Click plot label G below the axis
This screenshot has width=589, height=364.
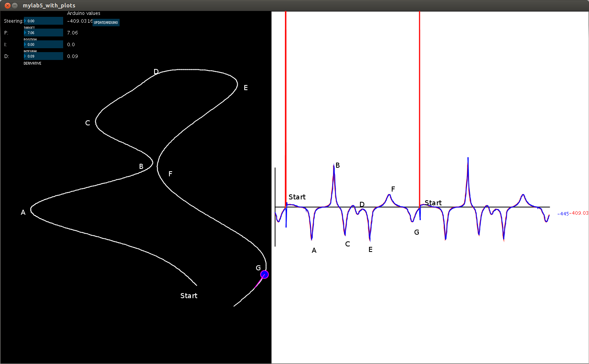point(416,232)
